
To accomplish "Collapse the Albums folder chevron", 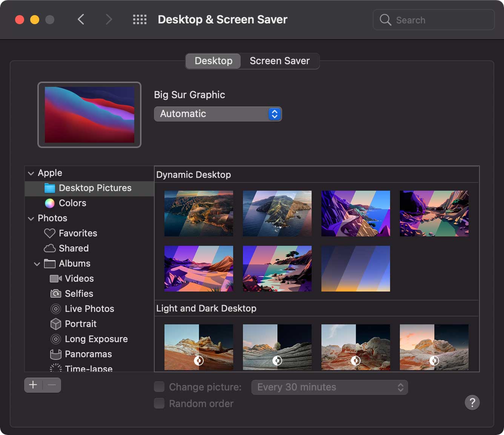I will [37, 264].
